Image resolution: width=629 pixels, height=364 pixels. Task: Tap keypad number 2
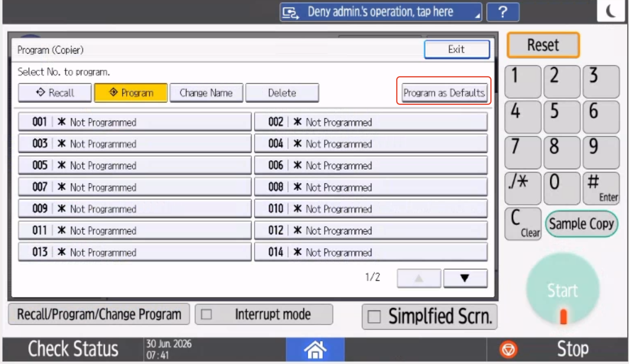point(562,82)
